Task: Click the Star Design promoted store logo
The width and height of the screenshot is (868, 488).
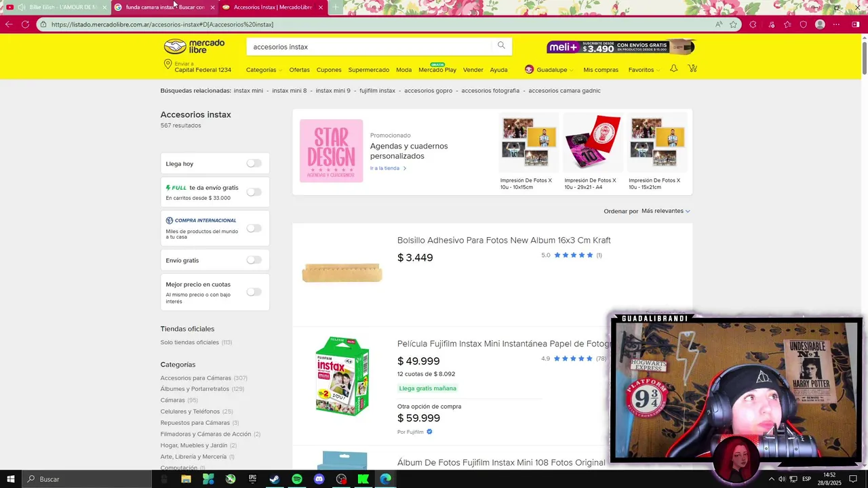Action: (x=331, y=150)
